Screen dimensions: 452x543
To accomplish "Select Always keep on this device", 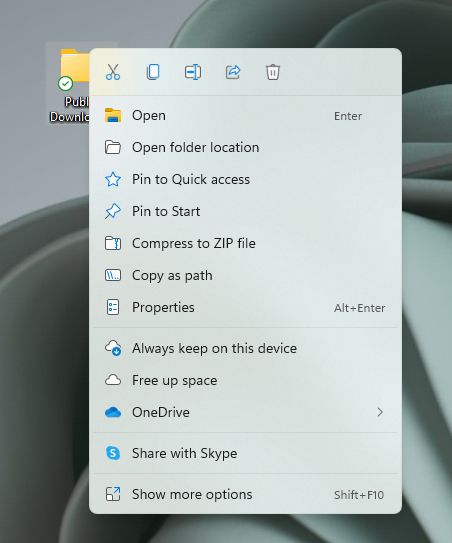I will [245, 348].
